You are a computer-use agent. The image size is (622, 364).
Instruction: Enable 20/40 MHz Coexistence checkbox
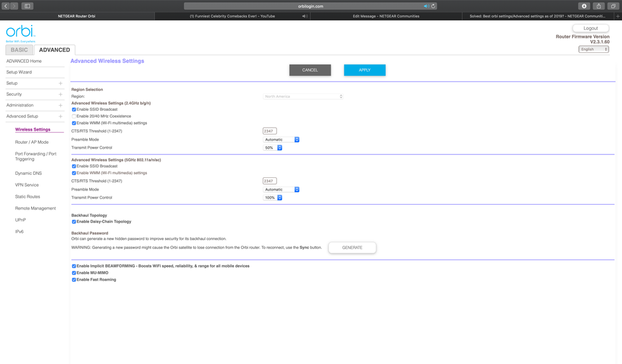click(x=74, y=116)
